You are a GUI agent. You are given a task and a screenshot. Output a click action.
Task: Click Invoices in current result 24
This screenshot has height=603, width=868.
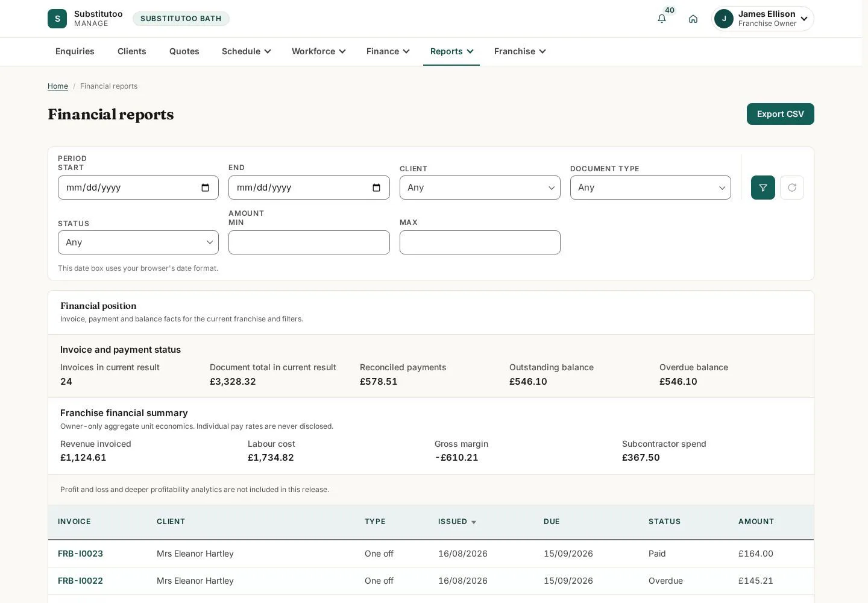(x=66, y=382)
